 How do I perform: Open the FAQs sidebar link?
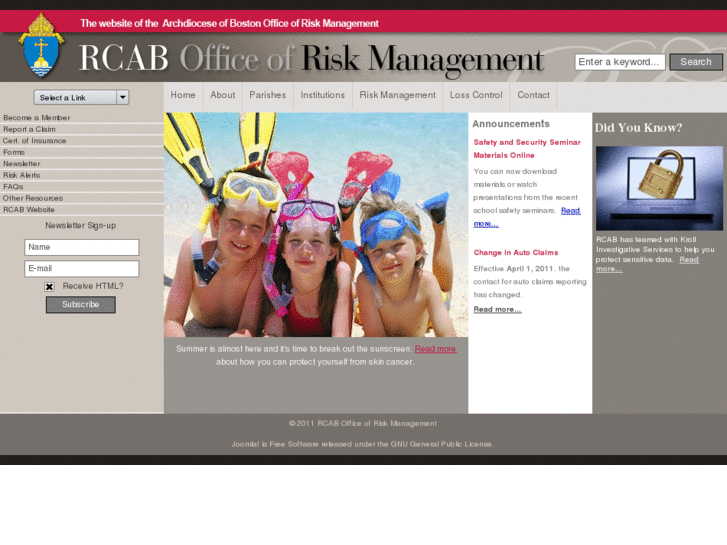pos(13,186)
